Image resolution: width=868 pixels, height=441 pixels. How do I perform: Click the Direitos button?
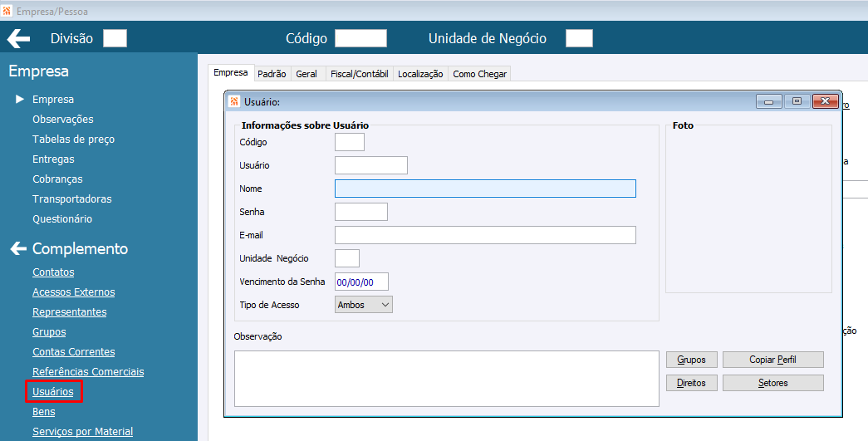(691, 383)
